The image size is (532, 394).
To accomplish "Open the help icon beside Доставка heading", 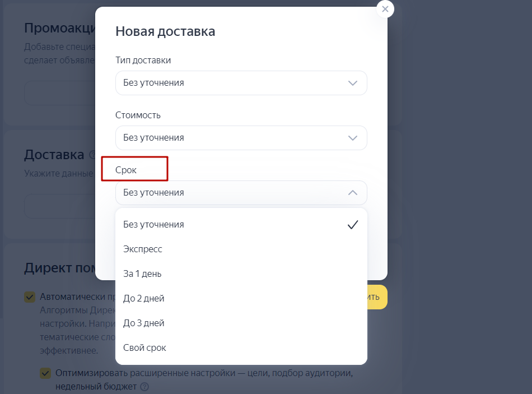I will pyautogui.click(x=92, y=155).
